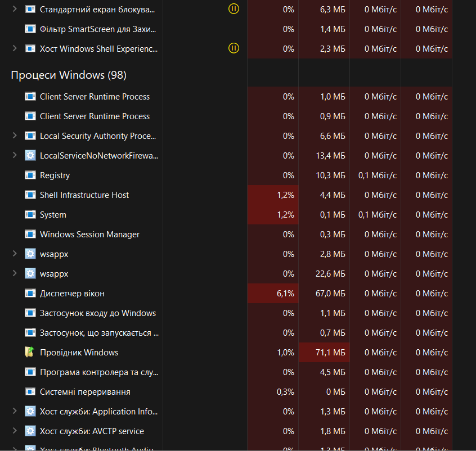
Task: Click the 13,4 МБ memory value
Action: (330, 155)
